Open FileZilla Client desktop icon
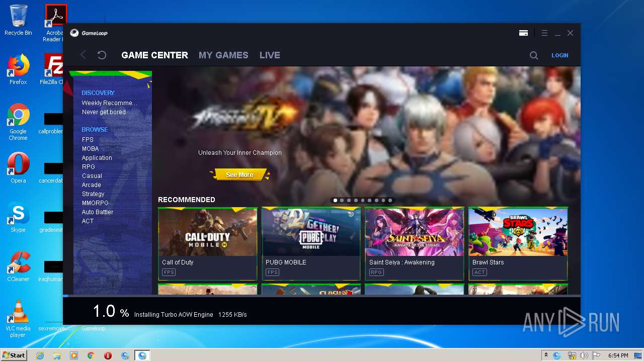 pyautogui.click(x=52, y=69)
